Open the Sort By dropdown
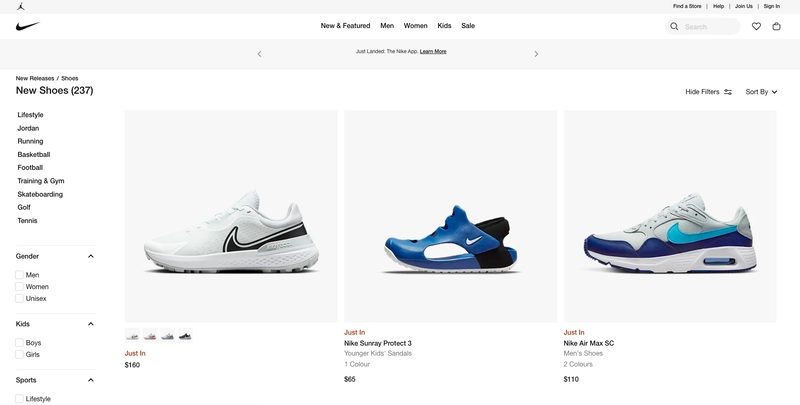Screen dimensions: 800x405 coord(761,92)
